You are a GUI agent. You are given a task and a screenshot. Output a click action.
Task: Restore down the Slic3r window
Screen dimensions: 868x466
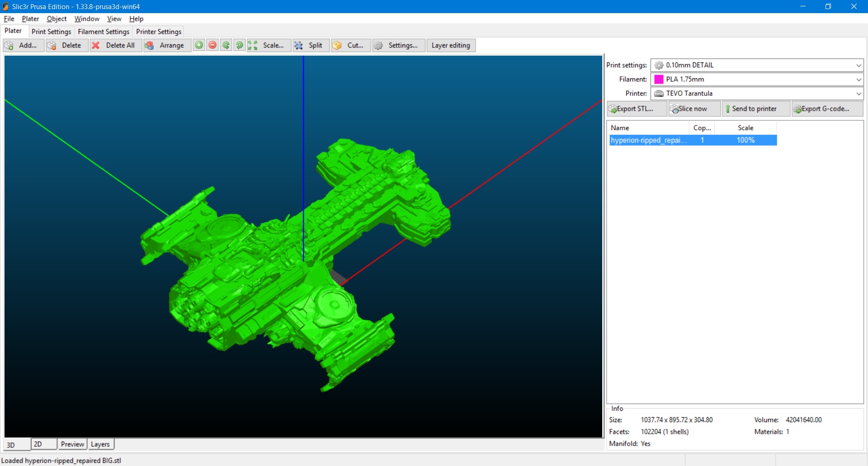pos(828,6)
